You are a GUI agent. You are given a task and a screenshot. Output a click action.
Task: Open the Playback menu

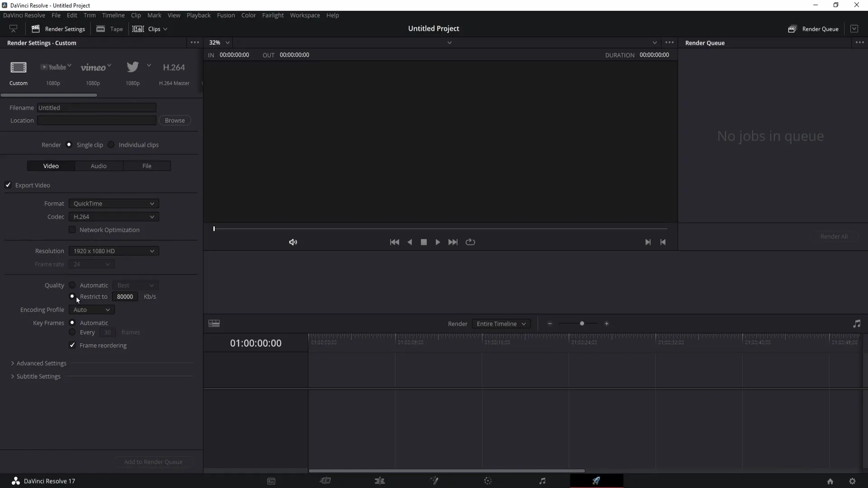point(198,15)
